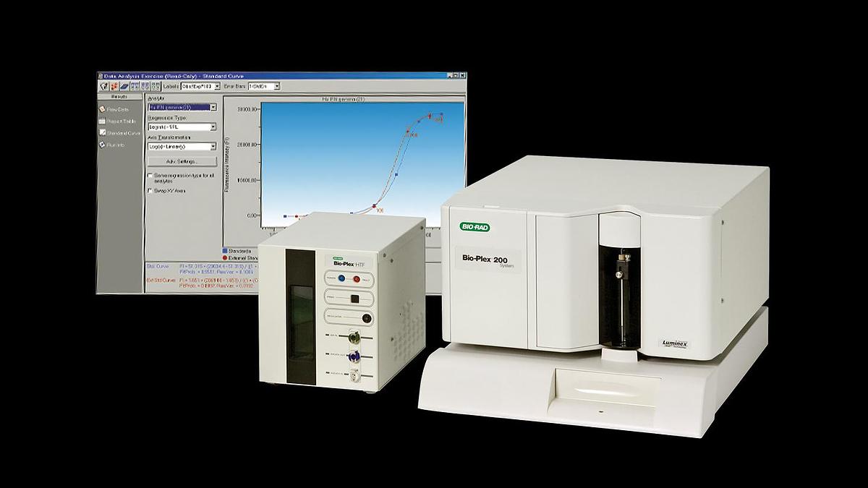Select Standard Curve in the Results sidebar

point(119,133)
